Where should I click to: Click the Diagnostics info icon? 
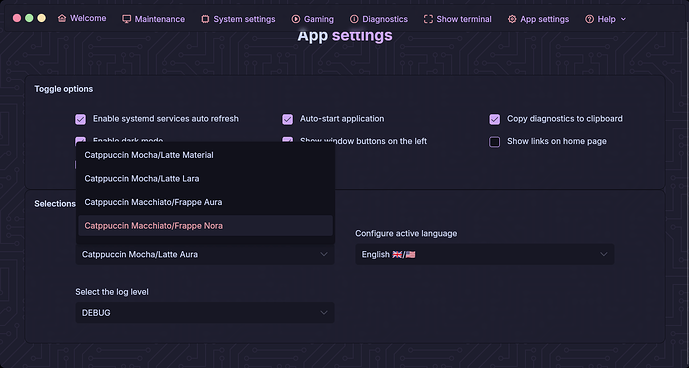354,19
